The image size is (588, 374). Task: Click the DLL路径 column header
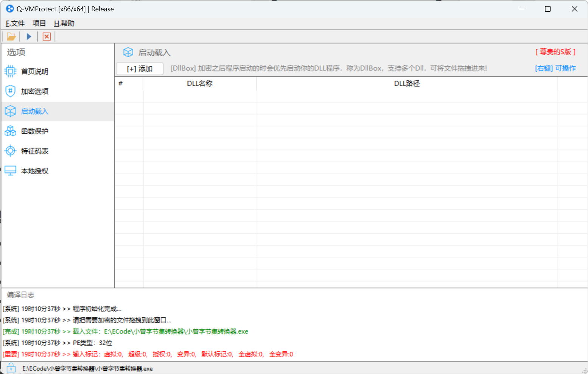pos(407,84)
